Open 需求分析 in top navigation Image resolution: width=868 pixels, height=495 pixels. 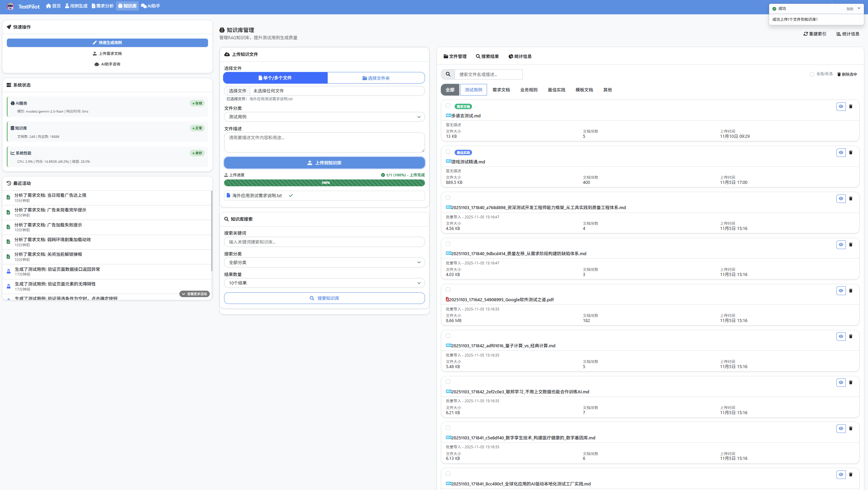(x=103, y=6)
